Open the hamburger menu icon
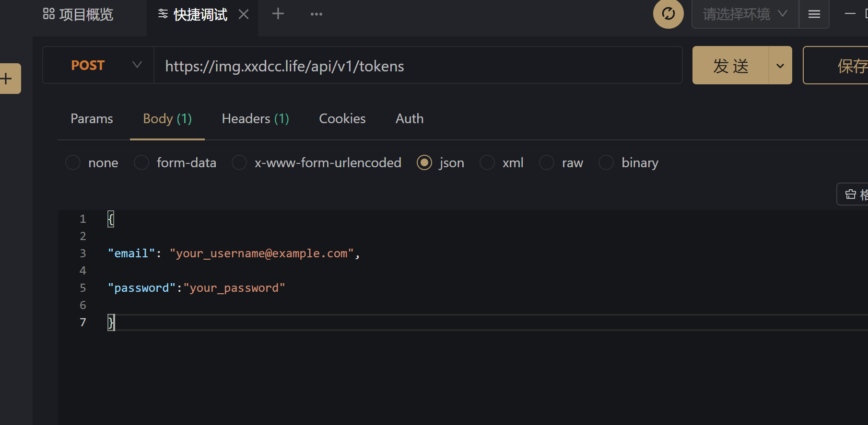 pos(814,14)
